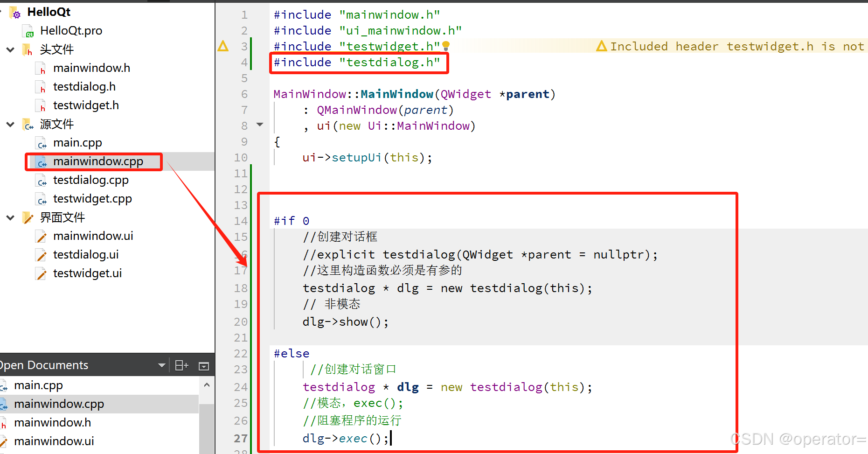Viewport: 868px width, 454px height.
Task: Open testwidget.ui form file
Action: coord(87,273)
